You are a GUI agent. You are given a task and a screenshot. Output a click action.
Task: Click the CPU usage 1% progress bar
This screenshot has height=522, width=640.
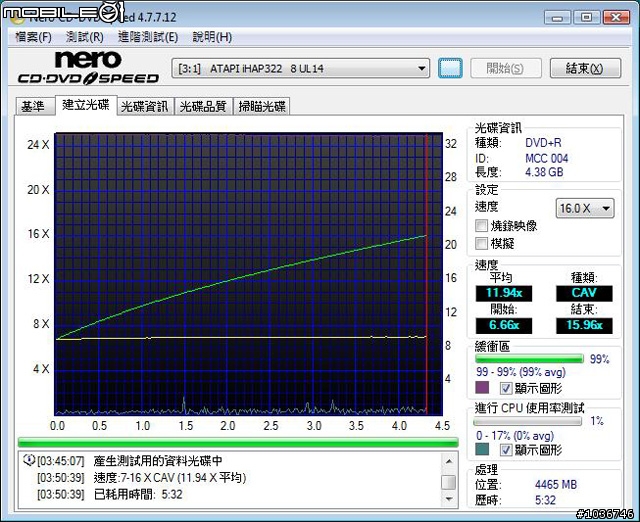(528, 421)
